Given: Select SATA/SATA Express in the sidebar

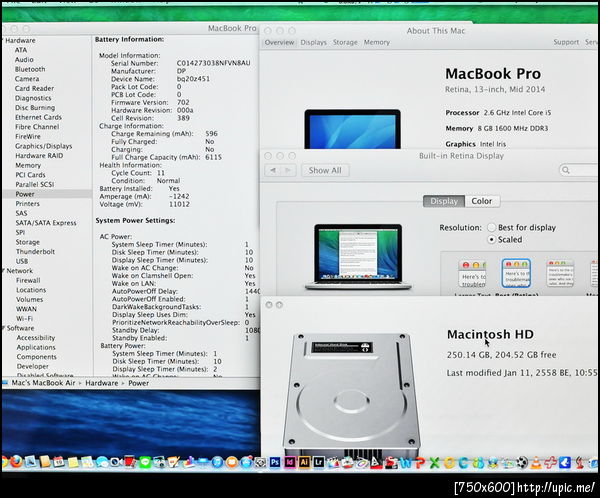Looking at the screenshot, I should point(46,223).
